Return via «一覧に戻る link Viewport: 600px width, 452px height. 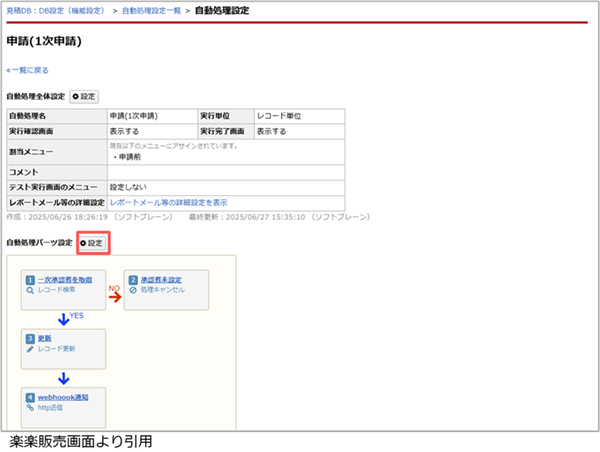[27, 70]
